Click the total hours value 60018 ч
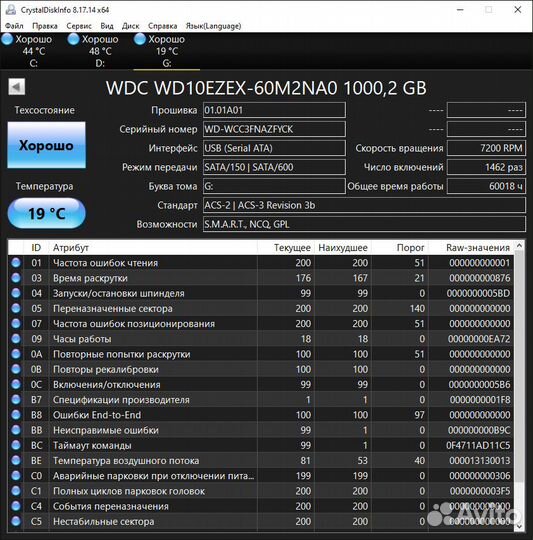The image size is (533, 540). tap(486, 186)
